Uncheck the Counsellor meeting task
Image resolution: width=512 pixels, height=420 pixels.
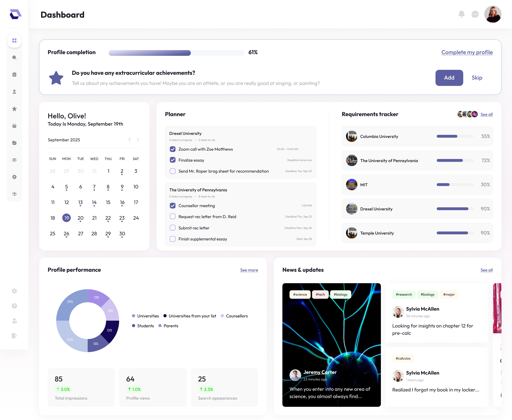coord(173,206)
